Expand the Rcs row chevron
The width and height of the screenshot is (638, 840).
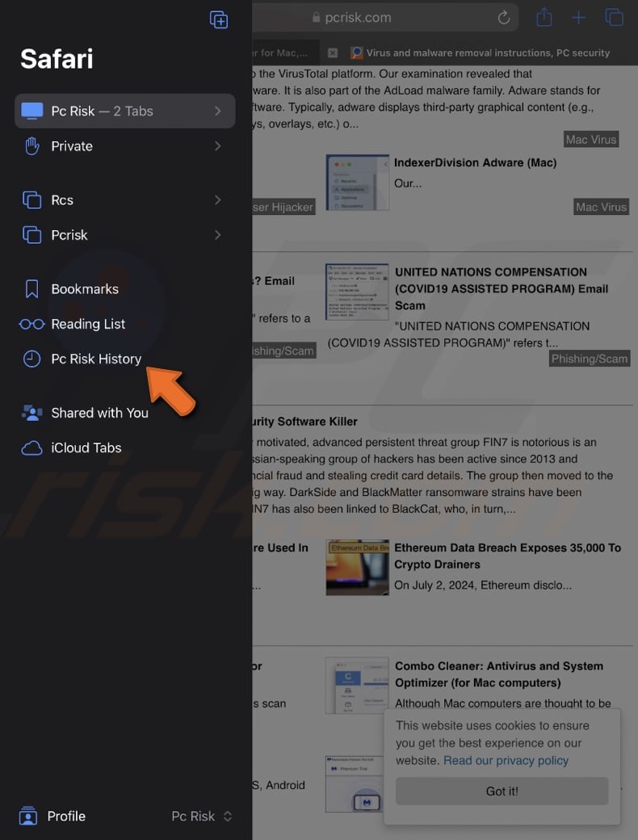pos(217,199)
